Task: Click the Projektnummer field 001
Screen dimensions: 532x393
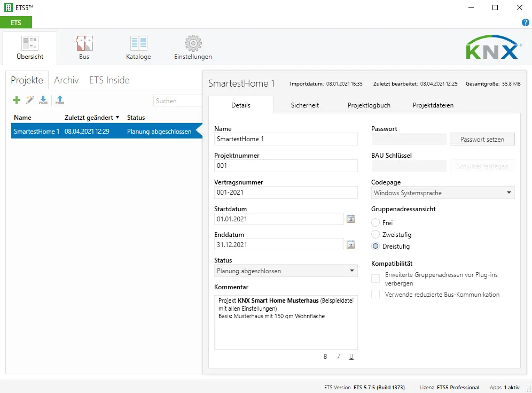Action: (x=286, y=166)
